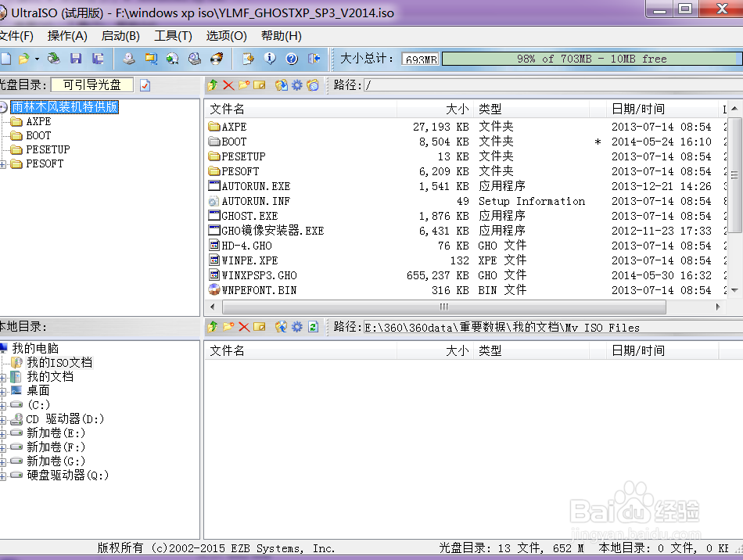The image size is (743, 560).
Task: Click the Mount to virtual drive icon
Action: [195, 59]
